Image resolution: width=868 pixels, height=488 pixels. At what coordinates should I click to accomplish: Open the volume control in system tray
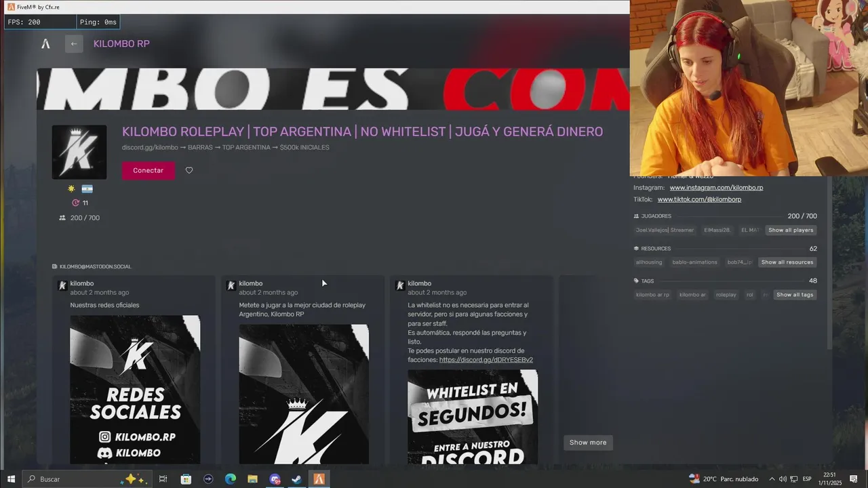(x=783, y=479)
